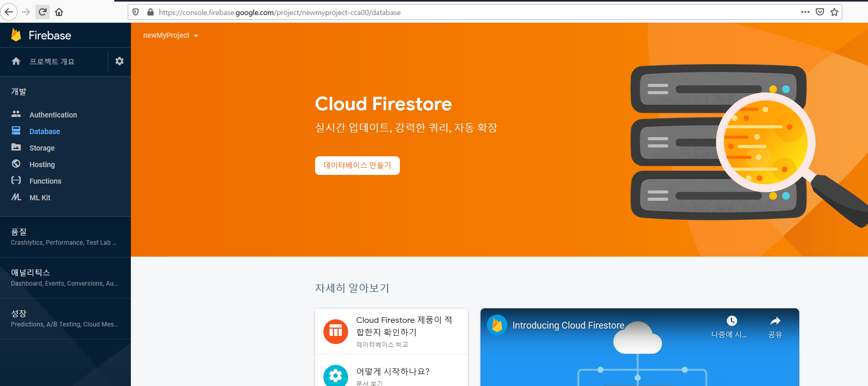Click the watch later clock icon
This screenshot has height=386, width=868.
731,321
